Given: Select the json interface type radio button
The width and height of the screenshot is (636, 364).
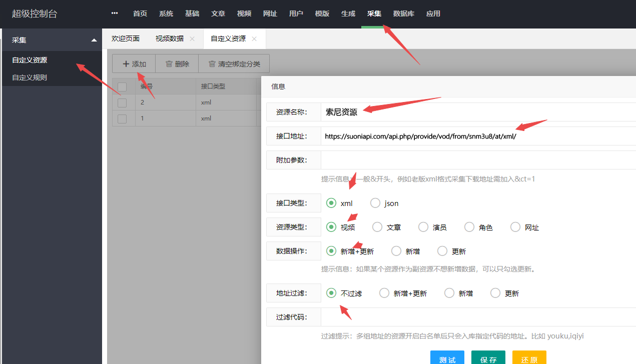Looking at the screenshot, I should (375, 203).
